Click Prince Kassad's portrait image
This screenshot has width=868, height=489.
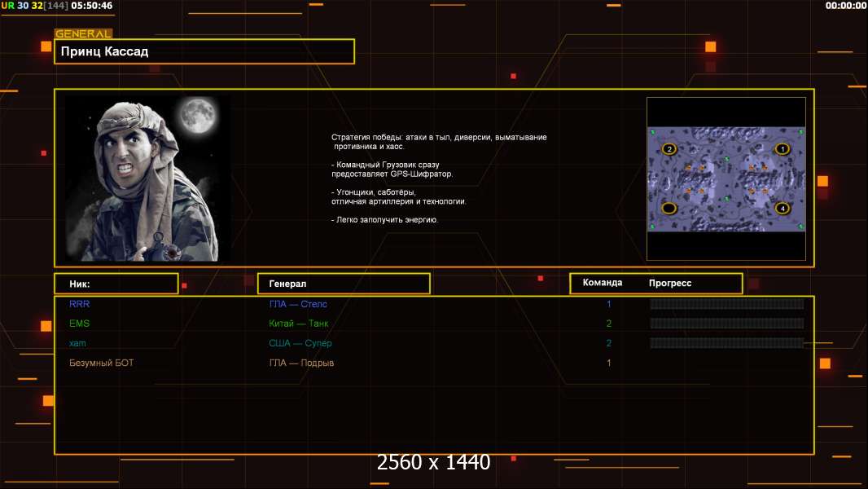pos(145,178)
